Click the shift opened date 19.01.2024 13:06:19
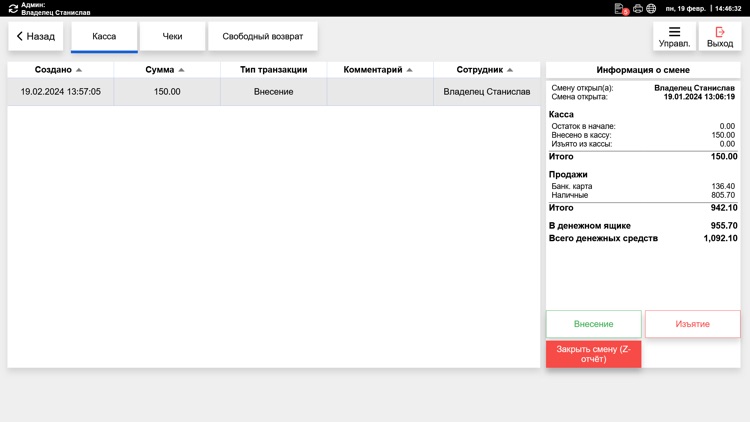Screen dimensions: 750x422 (x=699, y=97)
